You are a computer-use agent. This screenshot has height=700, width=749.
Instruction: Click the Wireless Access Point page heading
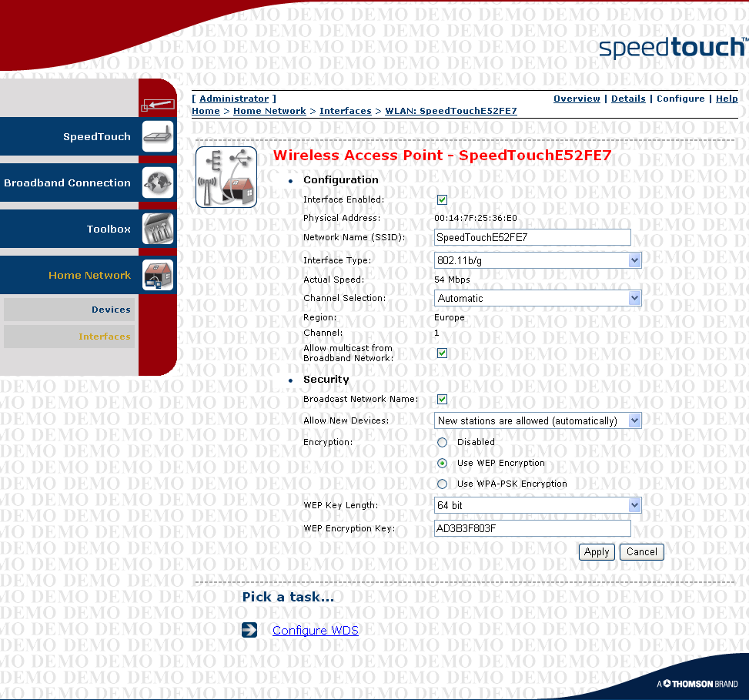click(442, 156)
